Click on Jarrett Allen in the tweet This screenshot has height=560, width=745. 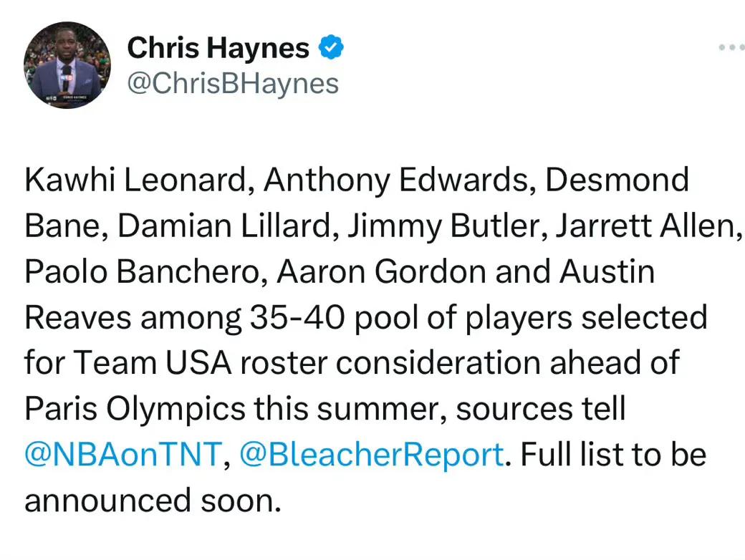point(645,226)
